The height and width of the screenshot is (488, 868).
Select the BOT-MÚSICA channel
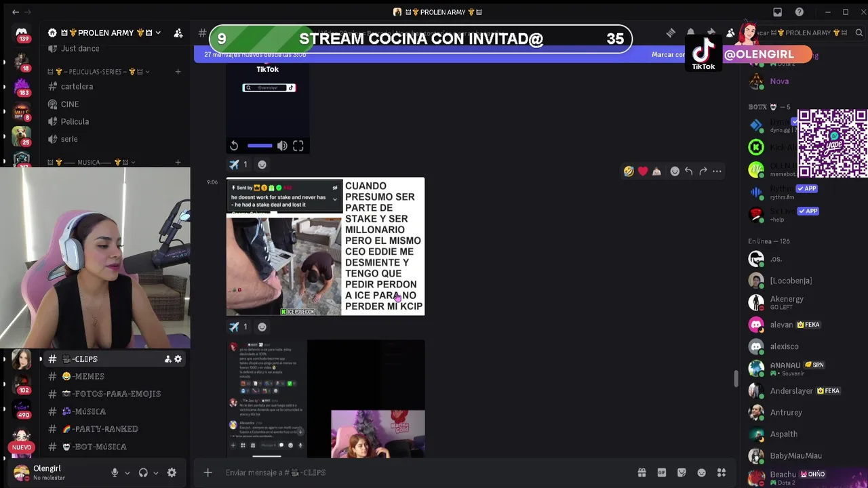(115, 447)
